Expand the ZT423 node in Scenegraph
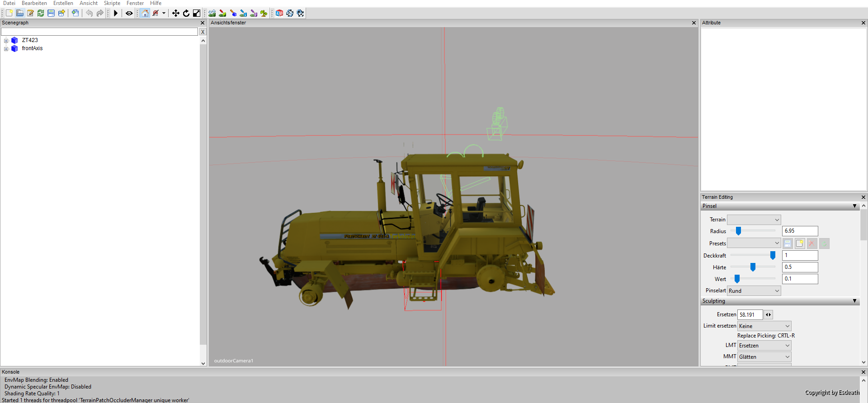Screen dimensions: 868x403 (x=6, y=41)
